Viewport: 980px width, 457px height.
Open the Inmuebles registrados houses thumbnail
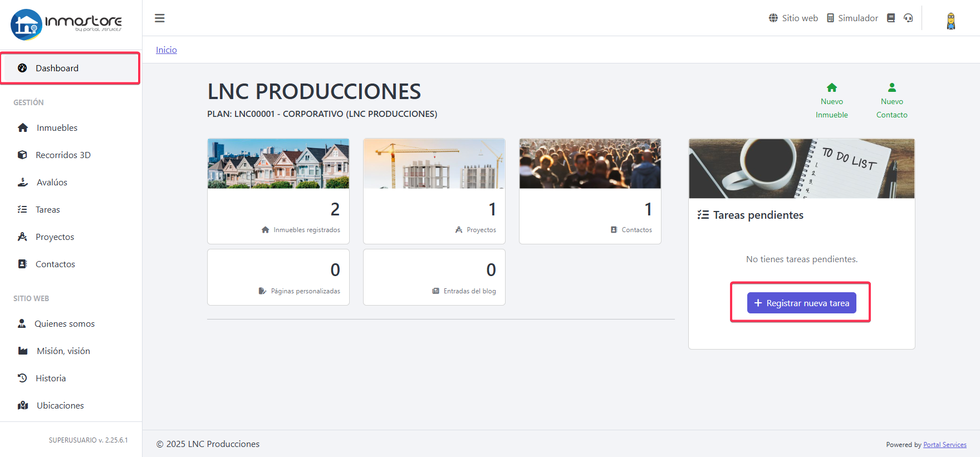pyautogui.click(x=278, y=164)
